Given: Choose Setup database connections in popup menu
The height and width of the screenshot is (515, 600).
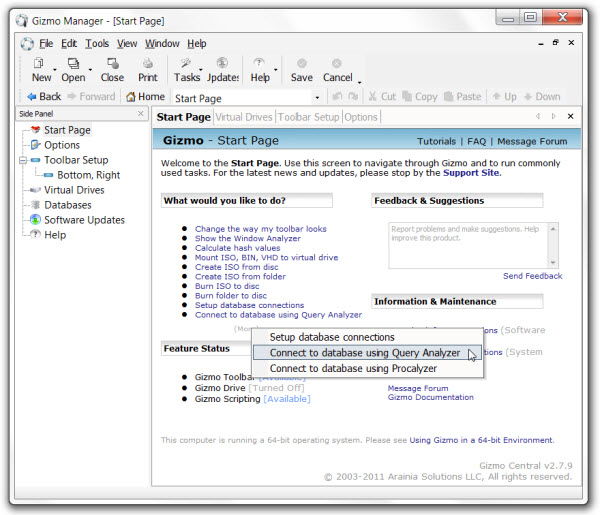Looking at the screenshot, I should 367,337.
